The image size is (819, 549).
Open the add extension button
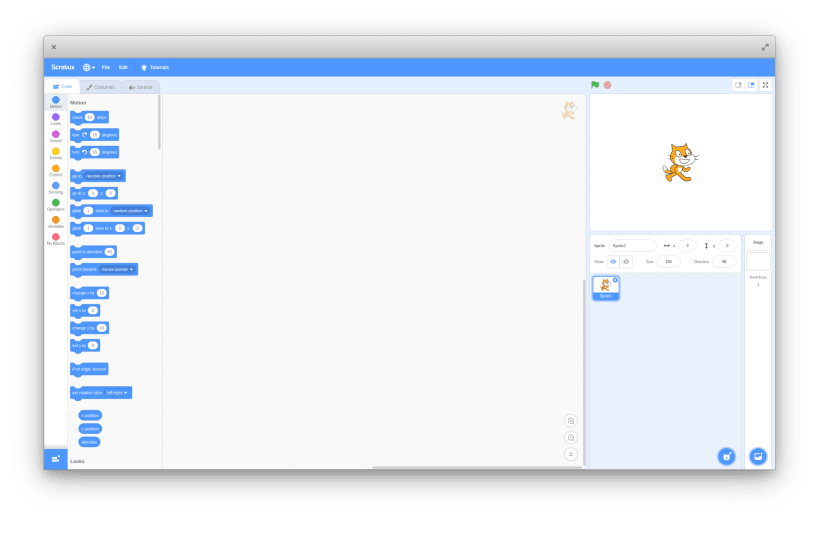click(x=55, y=459)
